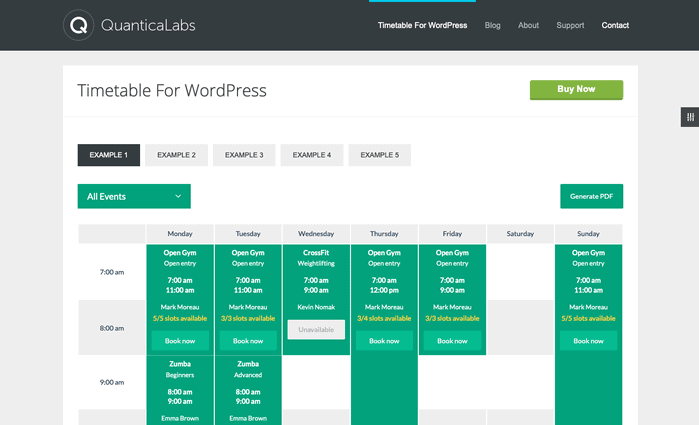The width and height of the screenshot is (699, 425).
Task: Switch to the EXAMPLE 3 tab
Action: pos(244,155)
